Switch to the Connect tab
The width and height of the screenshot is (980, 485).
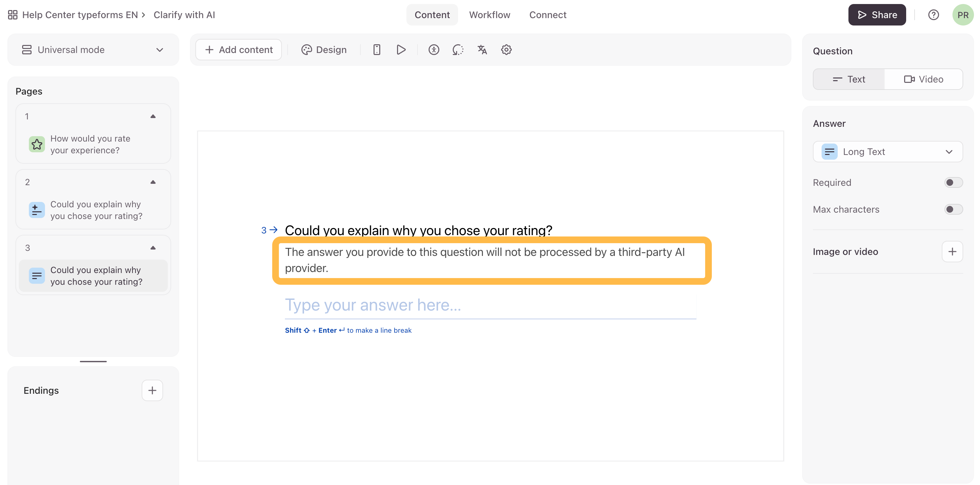point(547,15)
